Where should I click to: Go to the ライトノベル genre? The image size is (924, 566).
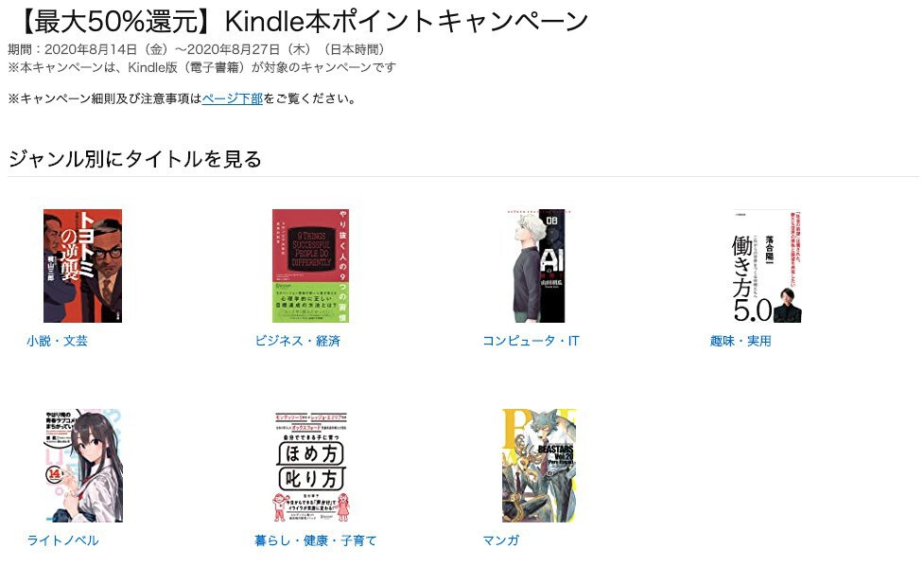coord(62,540)
